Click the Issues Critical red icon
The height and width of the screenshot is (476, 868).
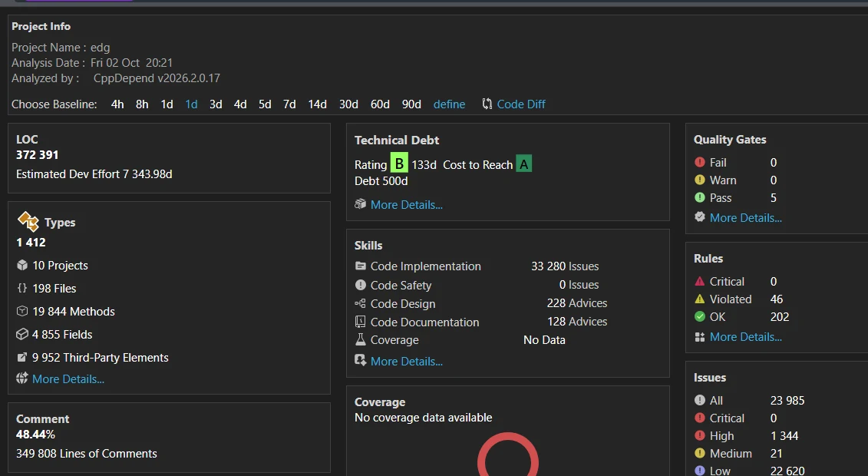pos(700,418)
